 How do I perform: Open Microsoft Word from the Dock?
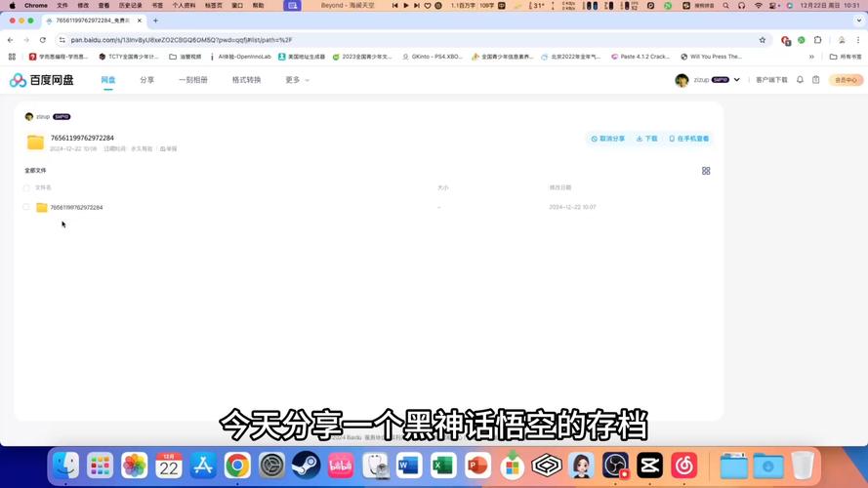(x=409, y=466)
